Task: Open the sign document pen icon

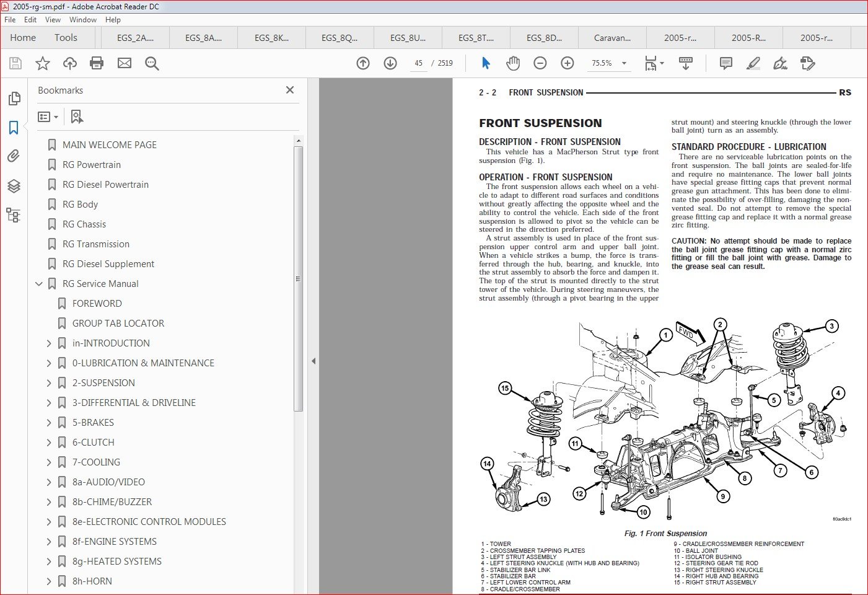Action: click(x=781, y=63)
